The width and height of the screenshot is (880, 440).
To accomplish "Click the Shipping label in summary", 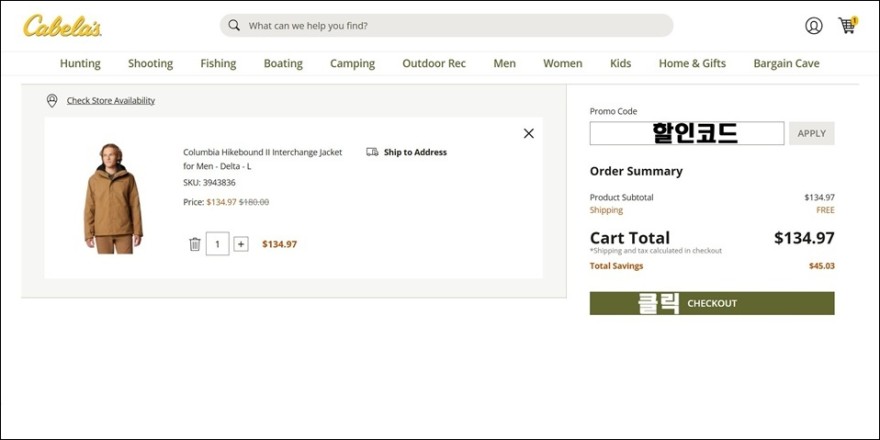I will 606,210.
